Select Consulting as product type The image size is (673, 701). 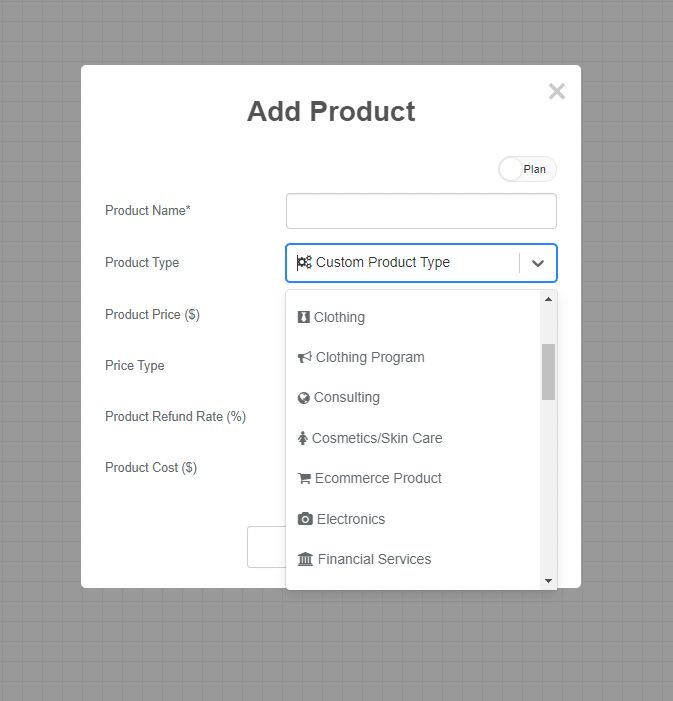[x=413, y=397]
